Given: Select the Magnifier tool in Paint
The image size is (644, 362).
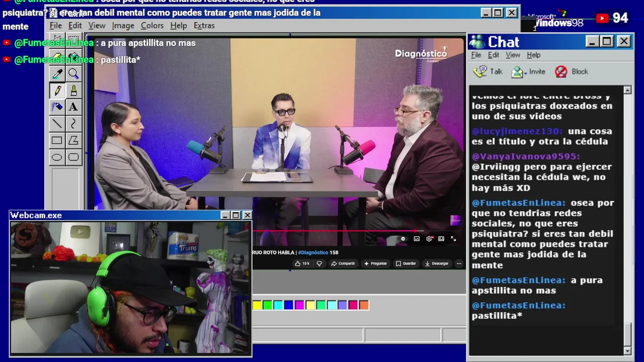Looking at the screenshot, I should [x=74, y=74].
